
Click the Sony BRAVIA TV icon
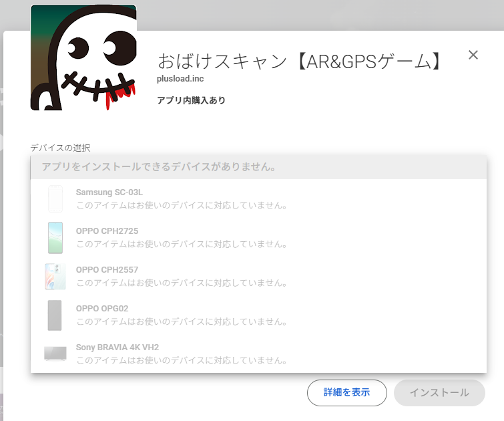click(x=55, y=354)
